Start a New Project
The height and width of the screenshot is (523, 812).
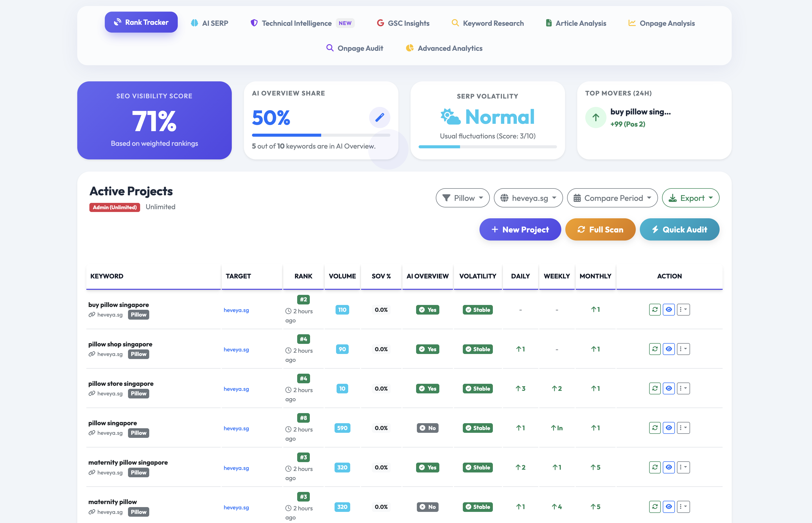coord(520,229)
